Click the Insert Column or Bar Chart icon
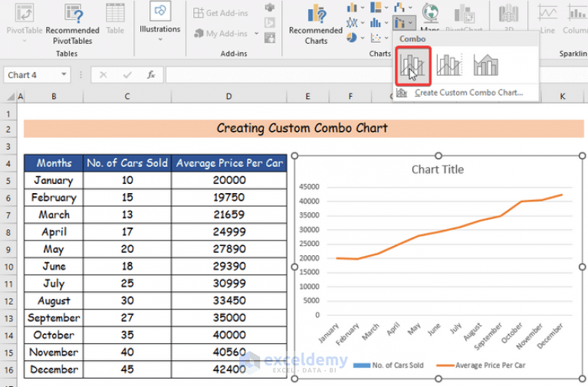Image resolution: width=588 pixels, height=387 pixels. 352,8
